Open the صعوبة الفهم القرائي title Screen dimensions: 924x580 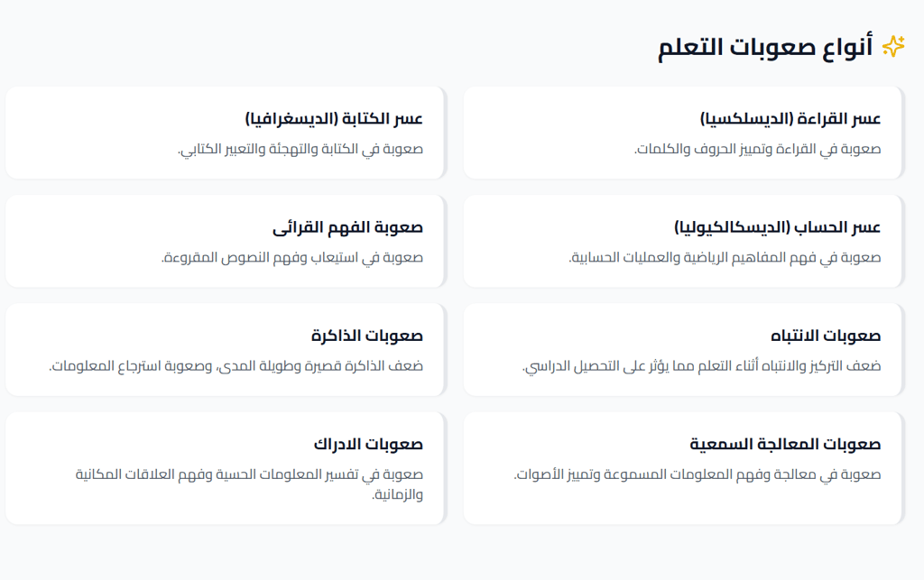[x=347, y=227]
